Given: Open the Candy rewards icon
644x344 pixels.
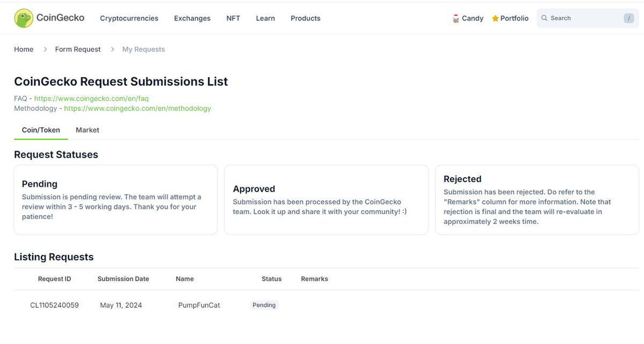Looking at the screenshot, I should click(x=456, y=18).
